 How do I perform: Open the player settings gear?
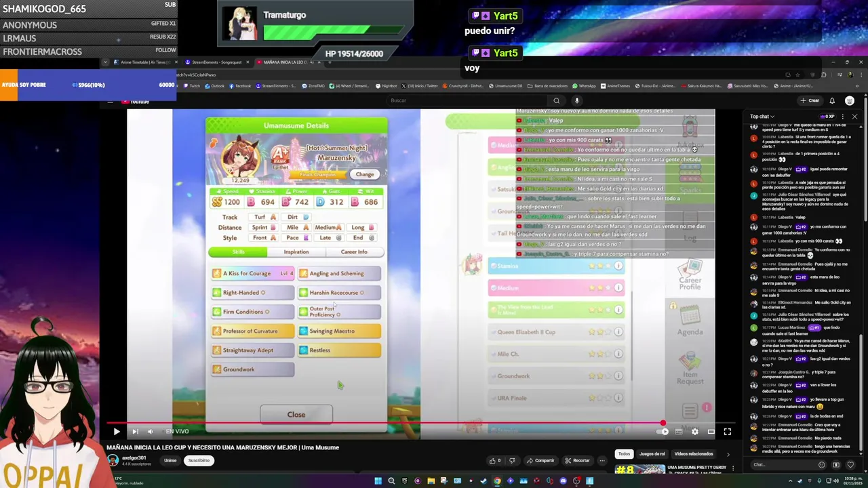click(x=694, y=431)
